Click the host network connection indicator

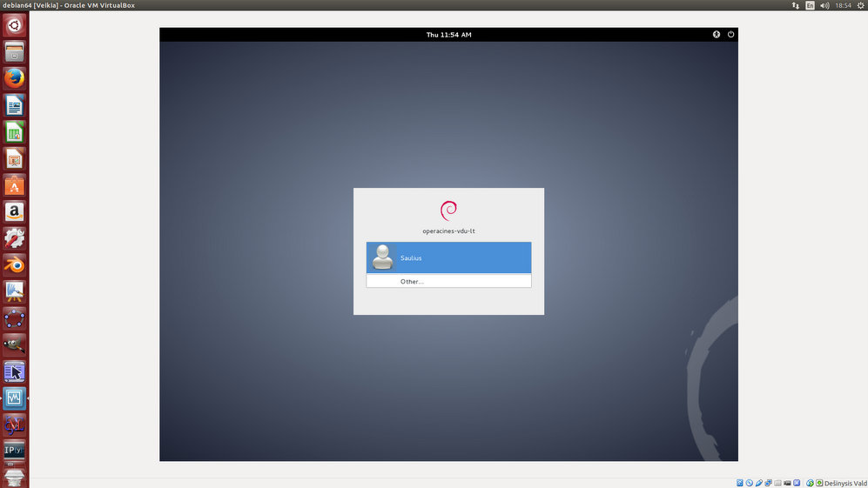tap(795, 5)
